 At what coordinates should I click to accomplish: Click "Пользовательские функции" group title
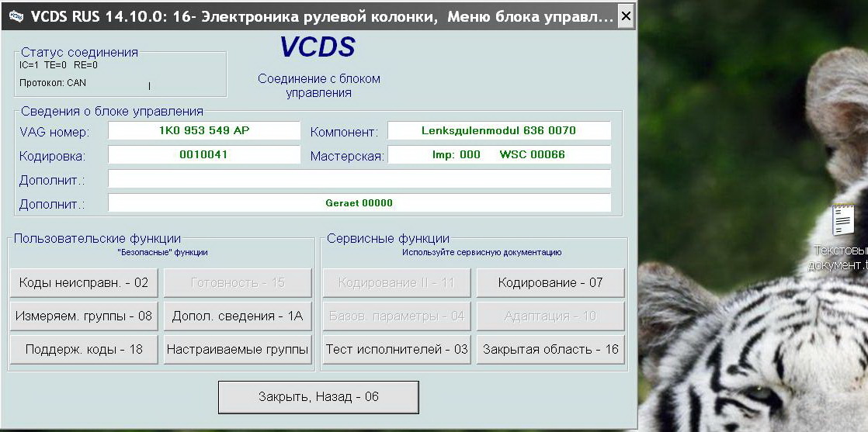[x=97, y=238]
